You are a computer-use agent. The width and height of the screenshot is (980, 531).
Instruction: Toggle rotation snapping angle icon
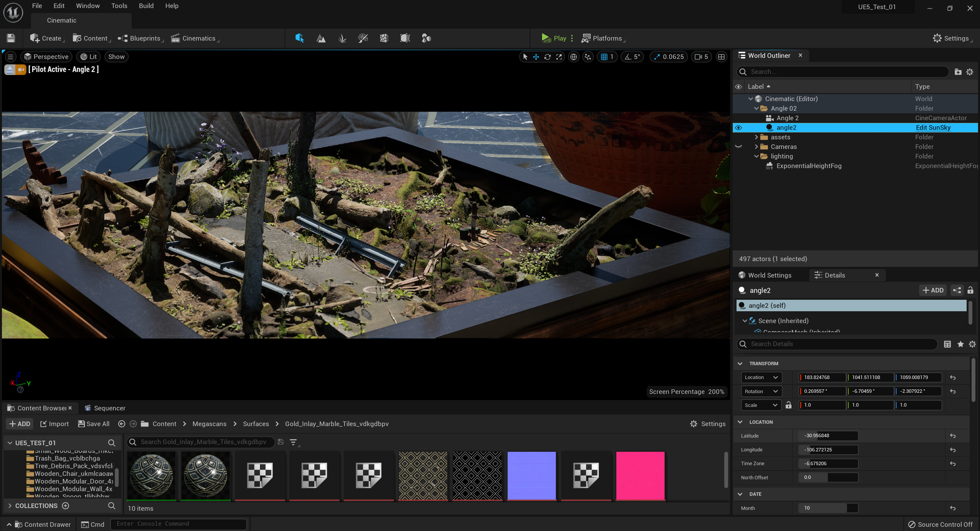[x=628, y=57]
